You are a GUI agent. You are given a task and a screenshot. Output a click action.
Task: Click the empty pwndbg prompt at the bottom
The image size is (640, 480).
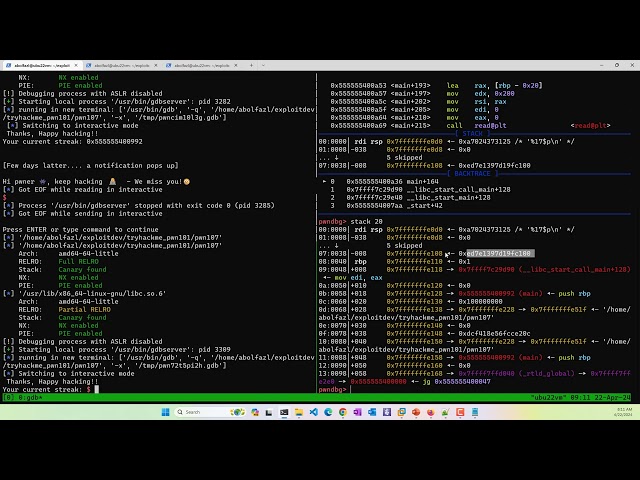click(x=333, y=390)
